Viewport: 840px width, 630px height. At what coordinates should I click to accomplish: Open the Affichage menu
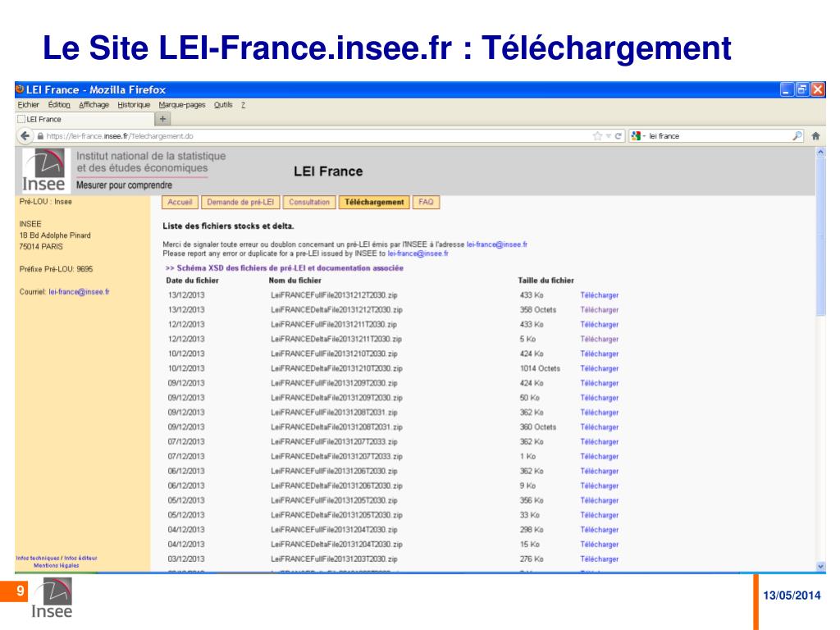[x=94, y=105]
